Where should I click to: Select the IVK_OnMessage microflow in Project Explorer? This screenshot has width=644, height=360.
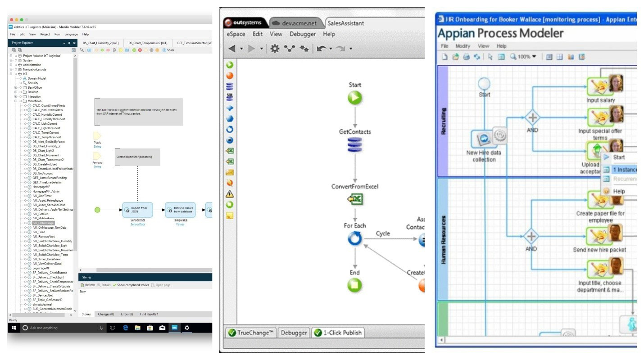tap(43, 223)
